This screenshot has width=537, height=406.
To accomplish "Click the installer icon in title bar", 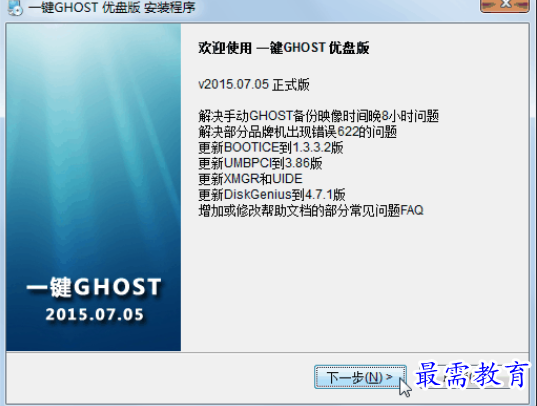I will [15, 8].
